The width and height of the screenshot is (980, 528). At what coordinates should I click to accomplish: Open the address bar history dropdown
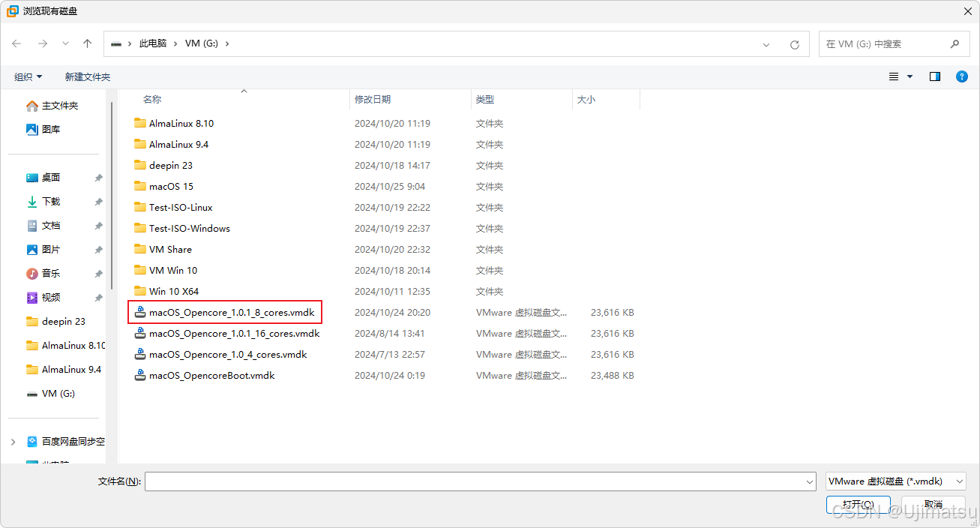pos(766,44)
